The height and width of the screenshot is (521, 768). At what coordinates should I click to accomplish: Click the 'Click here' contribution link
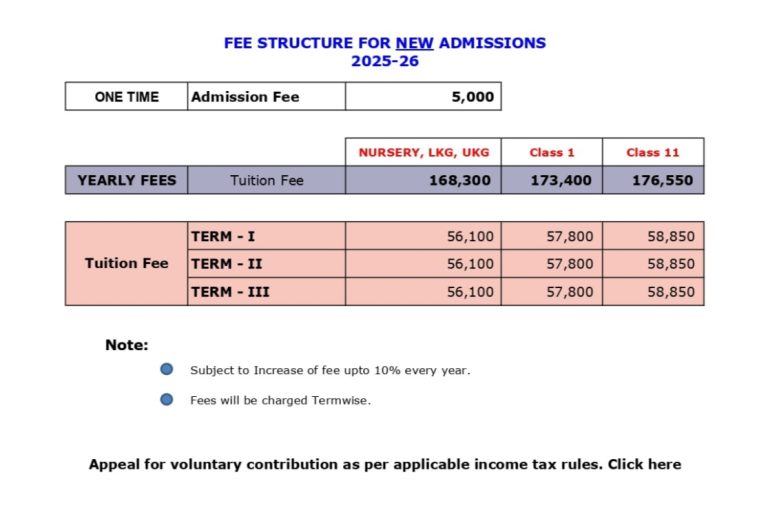[644, 464]
